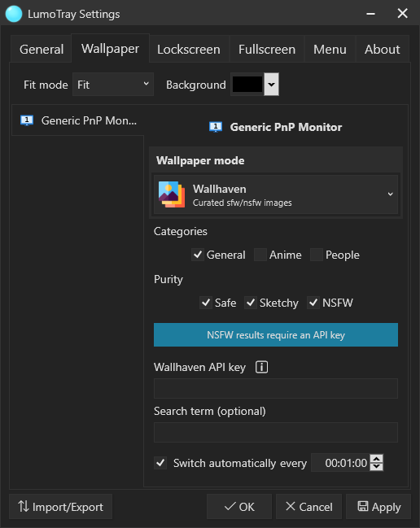This screenshot has height=528, width=420.
Task: Confirm settings with OK button
Action: 239,507
